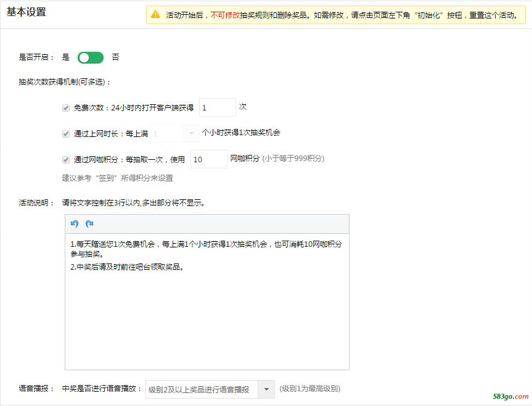Image resolution: width=532 pixels, height=406 pixels.
Task: Click the 请将文字控制在3行以内 instruction text
Action: (x=133, y=203)
